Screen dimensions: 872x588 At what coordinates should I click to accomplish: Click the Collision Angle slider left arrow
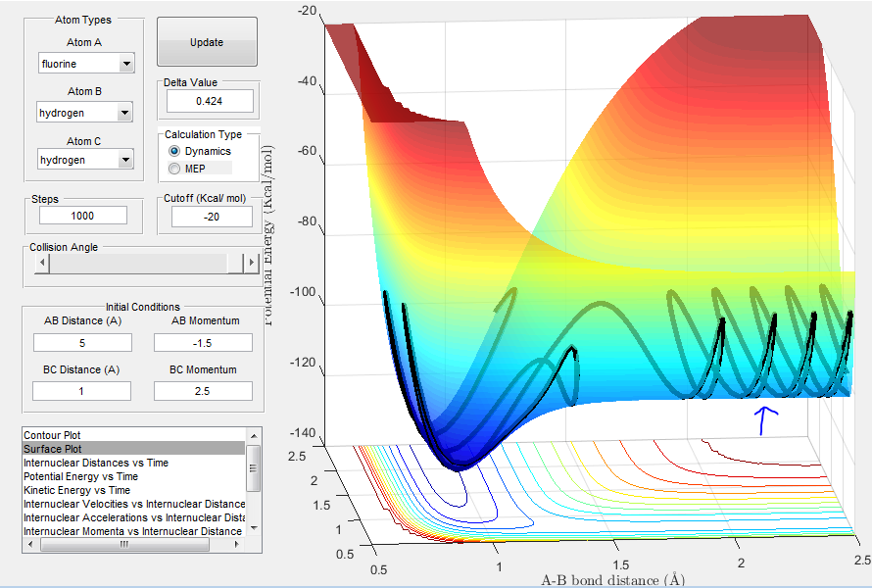(42, 263)
